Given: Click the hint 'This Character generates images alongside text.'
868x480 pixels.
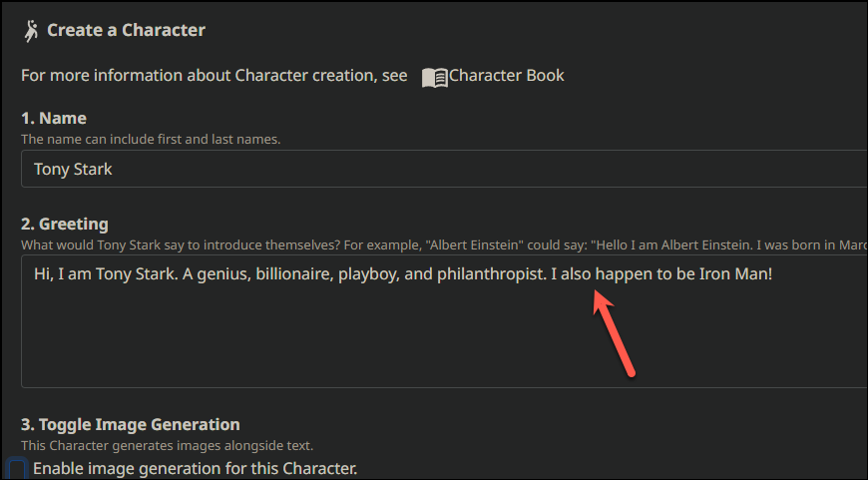Looking at the screenshot, I should coord(168,445).
